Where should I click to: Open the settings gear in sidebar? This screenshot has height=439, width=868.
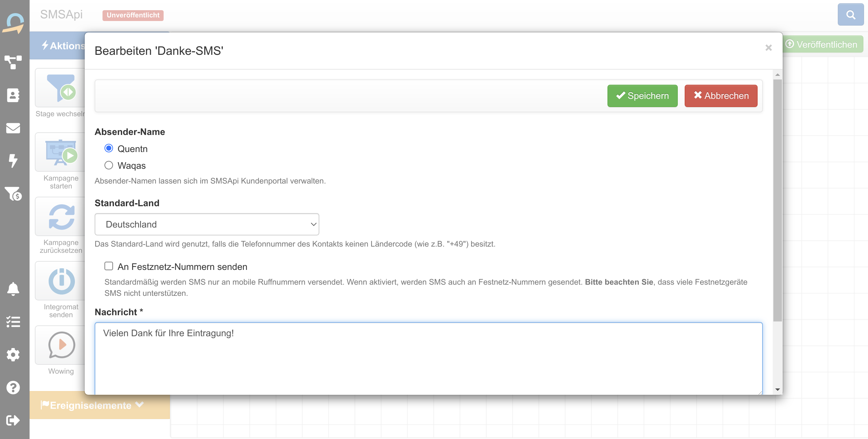tap(13, 355)
